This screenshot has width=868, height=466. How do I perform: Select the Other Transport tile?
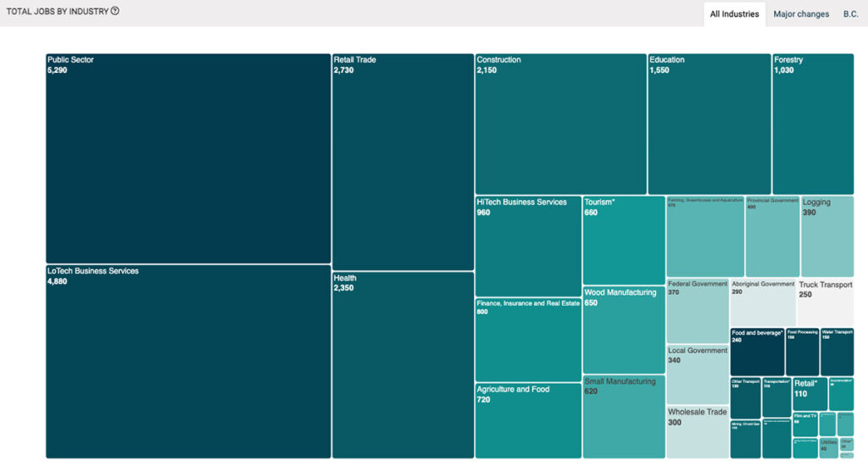click(746, 398)
